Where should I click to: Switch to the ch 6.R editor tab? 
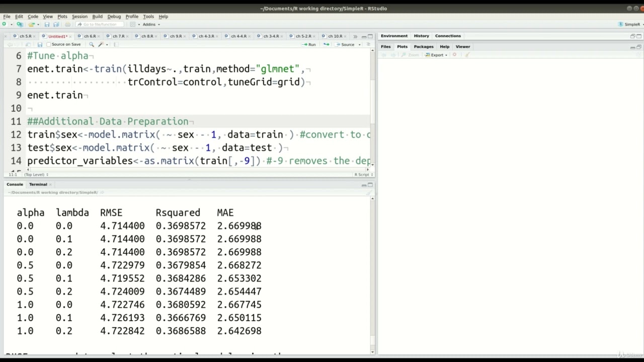pyautogui.click(x=90, y=36)
